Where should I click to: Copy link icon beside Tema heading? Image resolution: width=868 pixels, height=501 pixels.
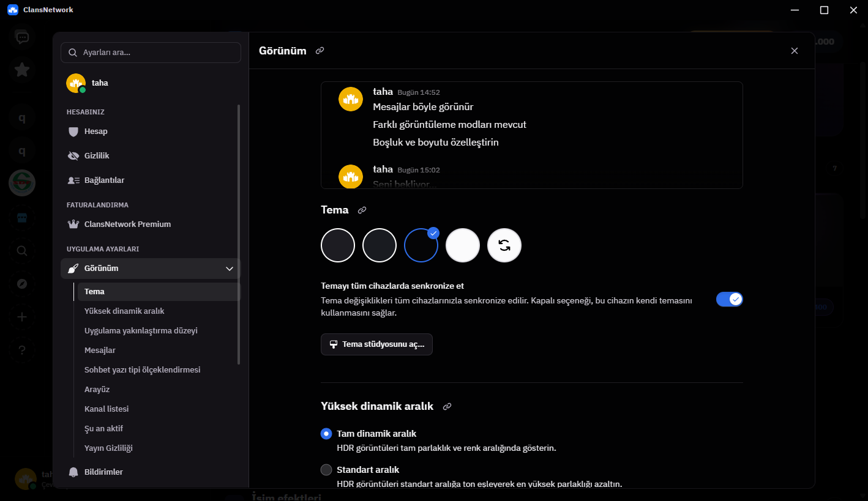(362, 210)
